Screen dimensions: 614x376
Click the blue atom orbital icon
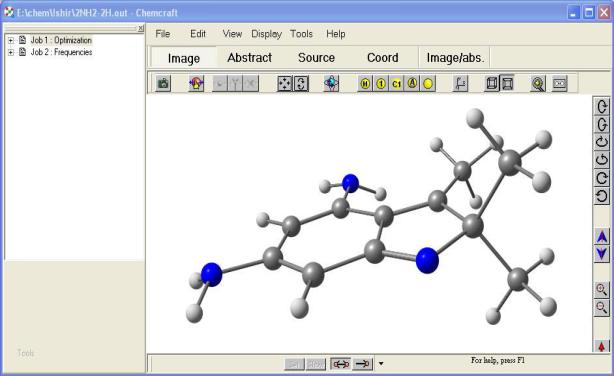[x=331, y=83]
